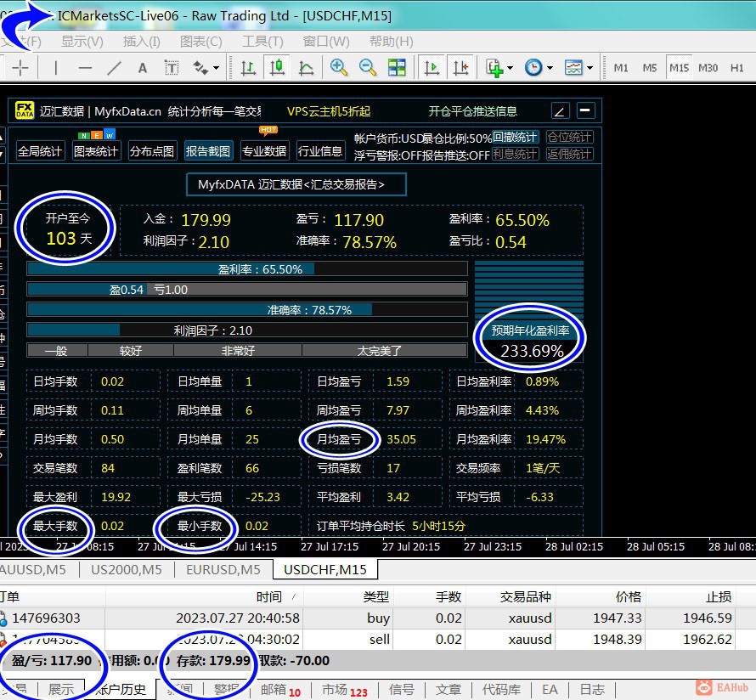Viewport: 756px width, 700px height.
Task: Open the 全局统计 section
Action: (40, 151)
